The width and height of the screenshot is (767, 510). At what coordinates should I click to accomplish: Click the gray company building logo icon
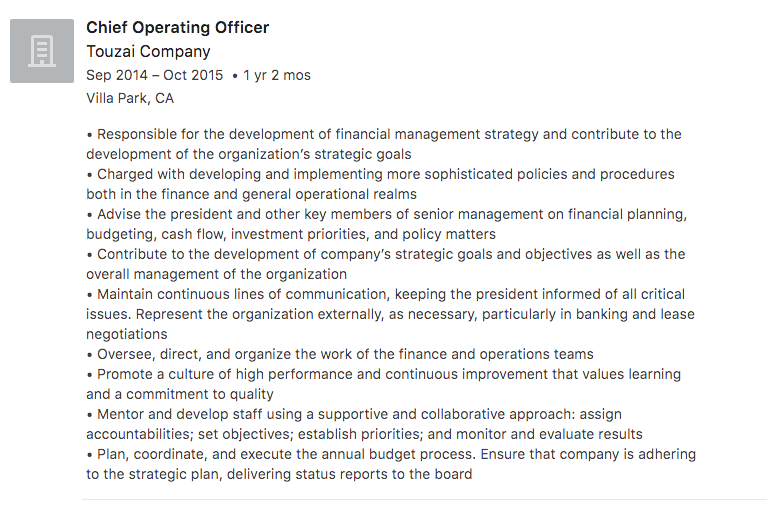[x=42, y=51]
